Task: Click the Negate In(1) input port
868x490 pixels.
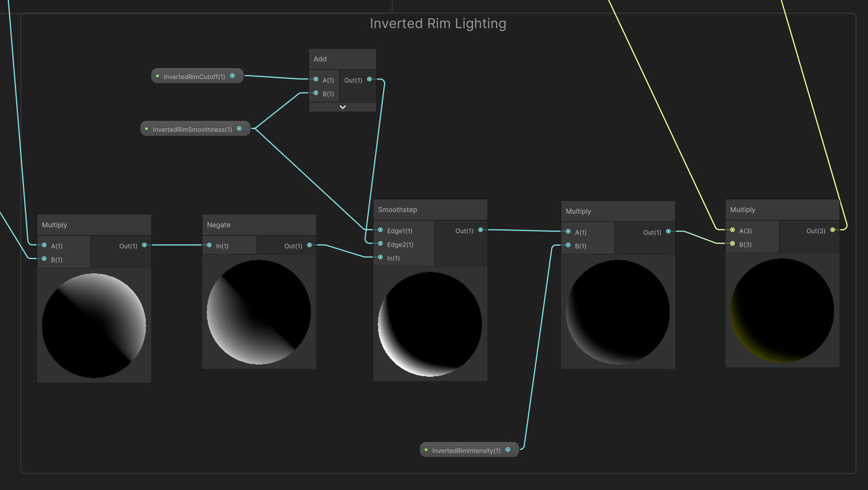Action: click(209, 245)
